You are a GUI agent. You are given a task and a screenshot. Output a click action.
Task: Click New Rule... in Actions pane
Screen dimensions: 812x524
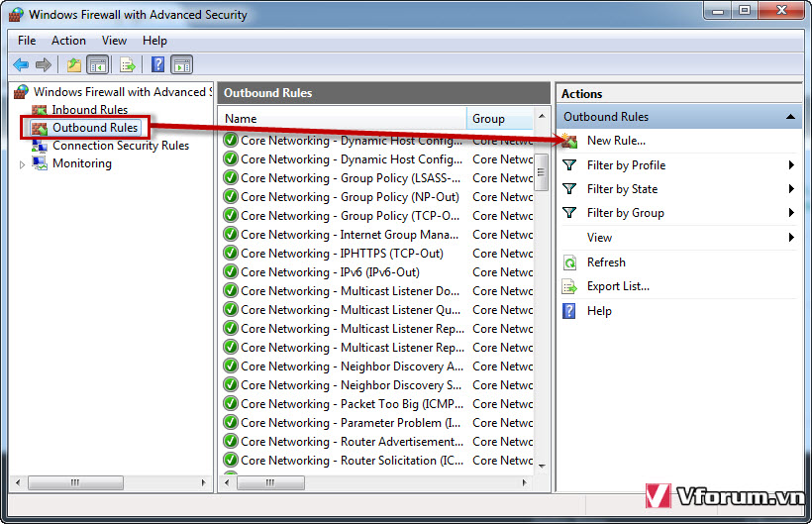point(616,141)
